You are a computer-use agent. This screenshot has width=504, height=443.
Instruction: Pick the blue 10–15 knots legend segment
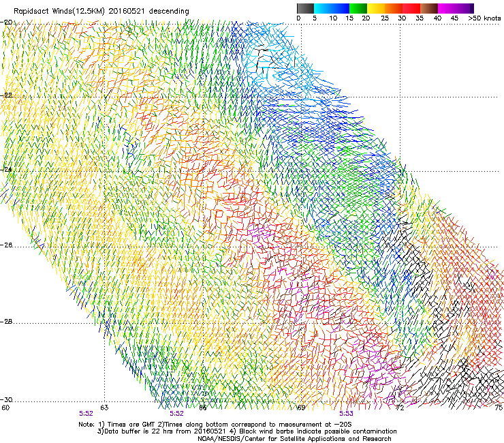[341, 8]
